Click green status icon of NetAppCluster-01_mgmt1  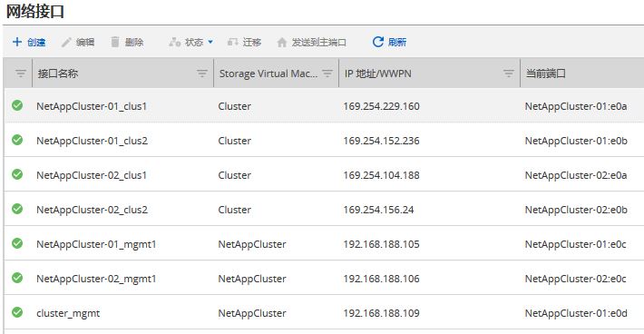[17, 243]
